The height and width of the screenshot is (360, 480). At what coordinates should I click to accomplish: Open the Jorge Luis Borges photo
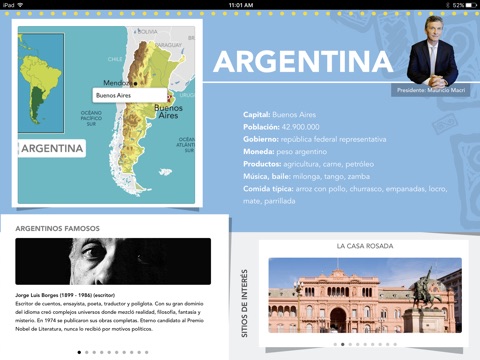(x=113, y=261)
